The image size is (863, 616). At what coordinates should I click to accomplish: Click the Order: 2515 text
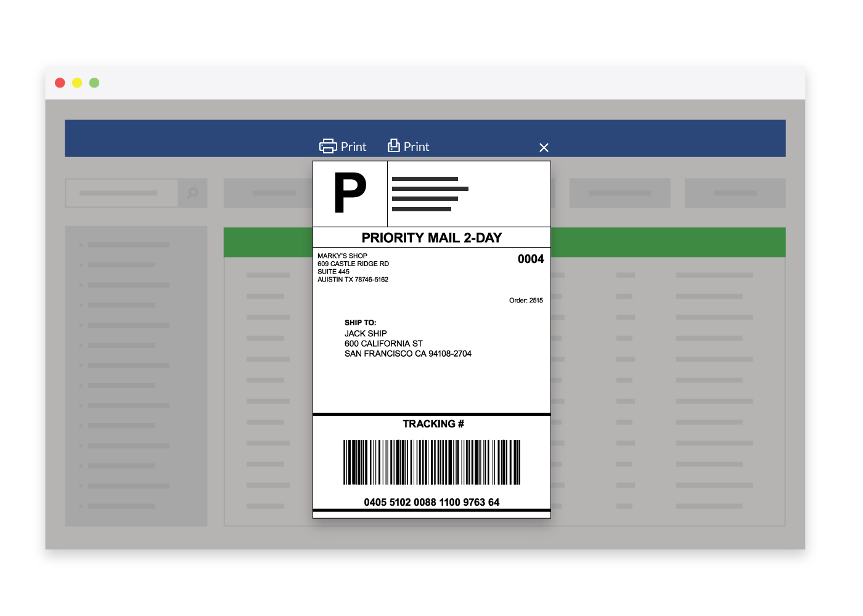(526, 301)
